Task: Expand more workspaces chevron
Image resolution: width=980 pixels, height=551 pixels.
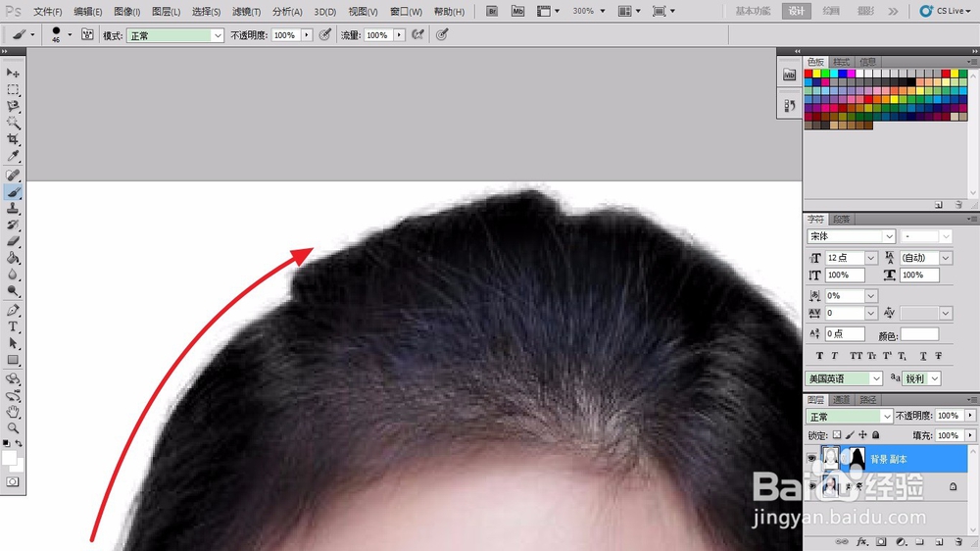Action: (893, 11)
